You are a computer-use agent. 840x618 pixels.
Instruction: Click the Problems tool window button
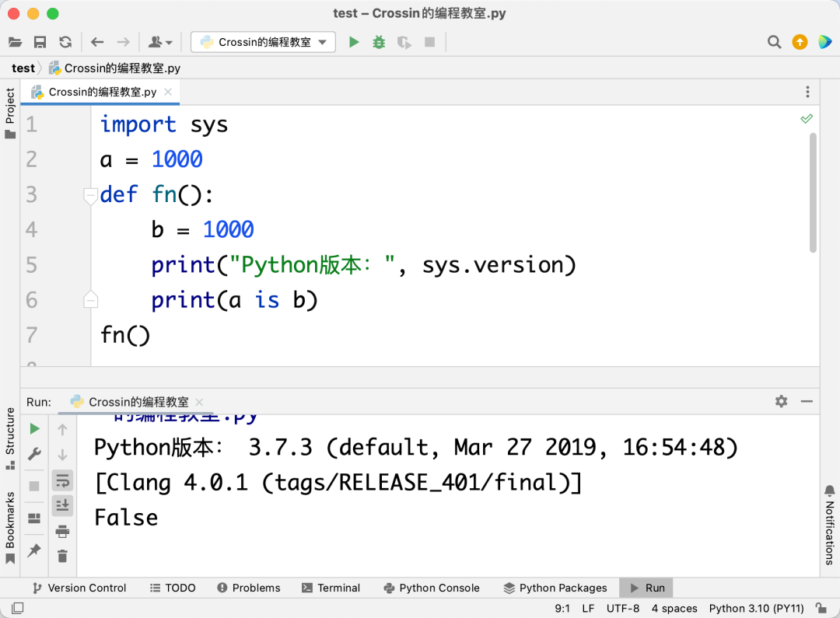[249, 588]
